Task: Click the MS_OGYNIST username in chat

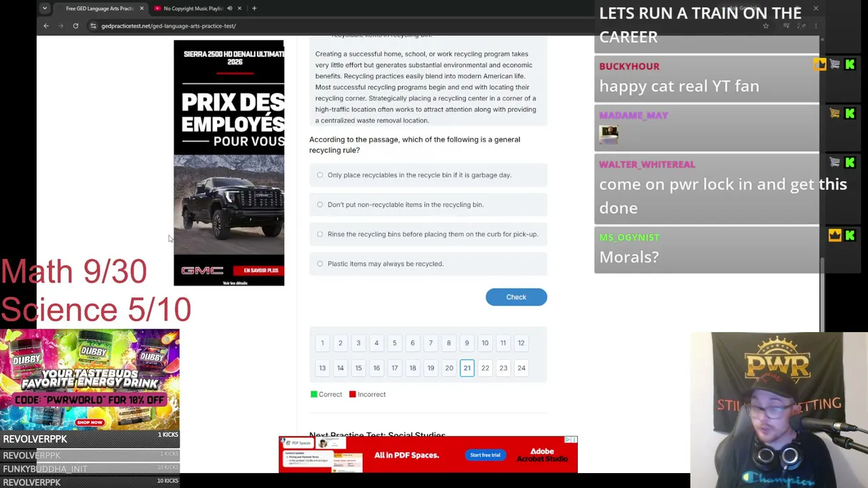Action: point(629,237)
